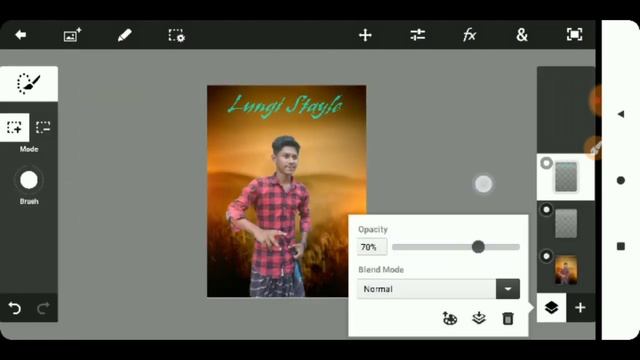
Task: Open the Brush size setting
Action: click(29, 180)
